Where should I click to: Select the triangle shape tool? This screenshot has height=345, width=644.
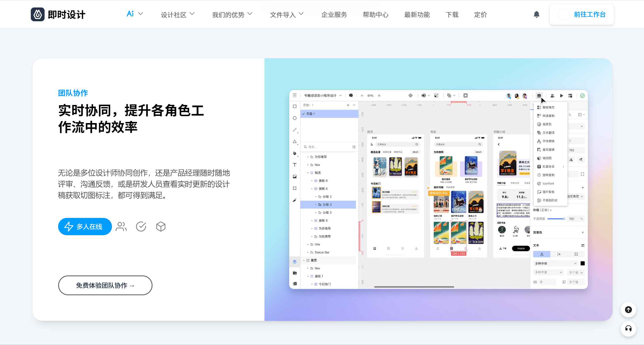[295, 141]
